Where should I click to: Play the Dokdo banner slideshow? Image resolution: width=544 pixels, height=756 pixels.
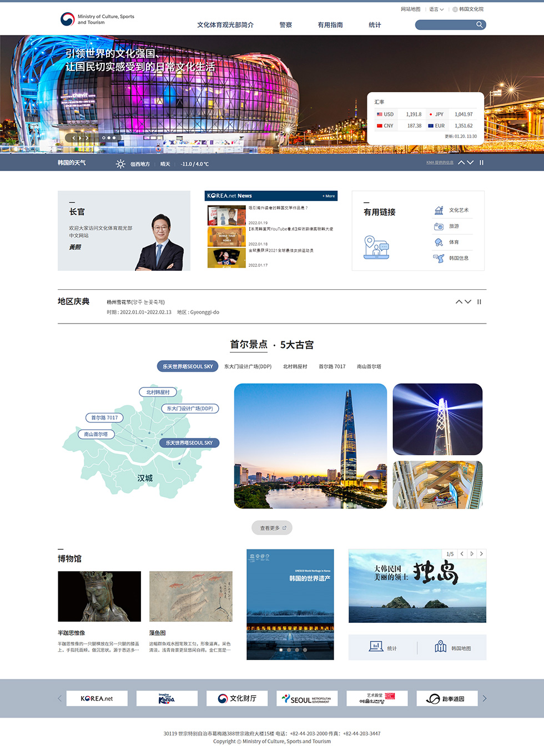[x=472, y=554]
